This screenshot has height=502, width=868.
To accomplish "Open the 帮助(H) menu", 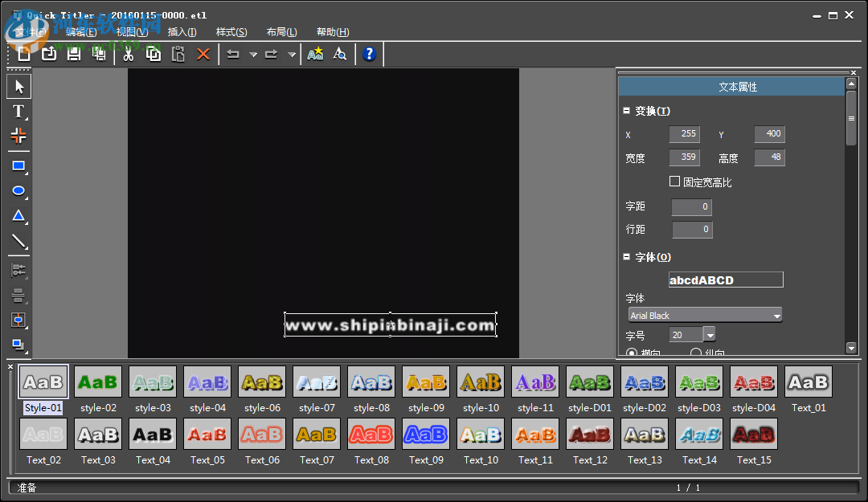I will click(333, 32).
